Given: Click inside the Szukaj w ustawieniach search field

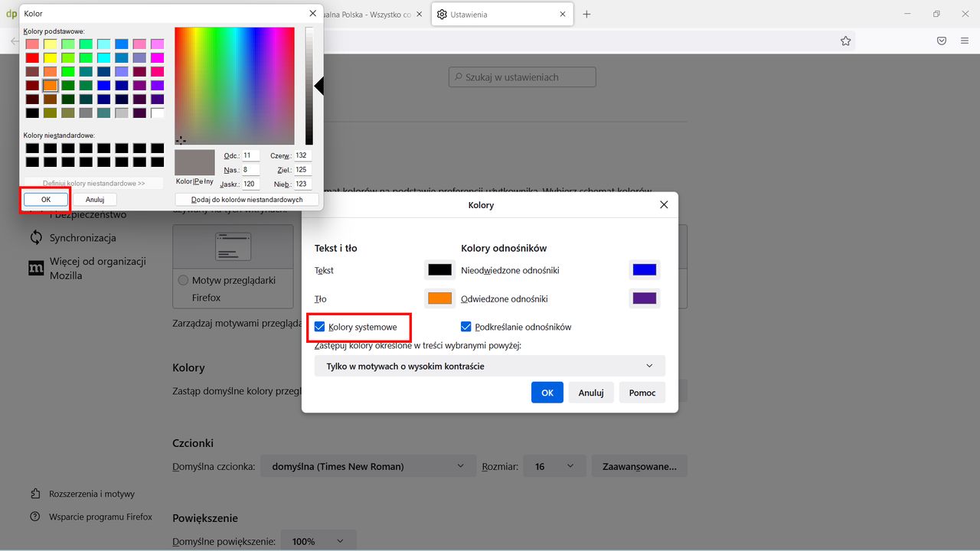Looking at the screenshot, I should coord(521,77).
